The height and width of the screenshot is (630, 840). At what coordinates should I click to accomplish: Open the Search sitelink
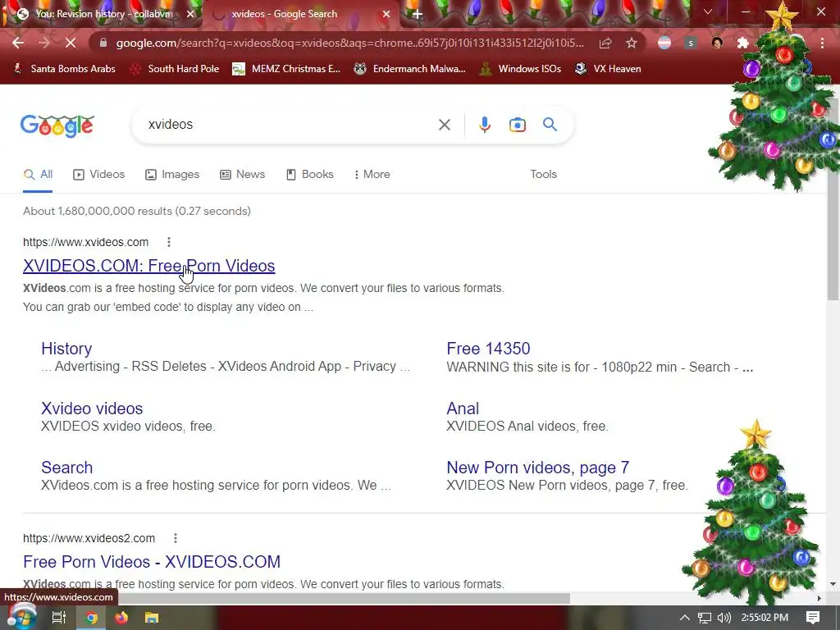tap(67, 468)
